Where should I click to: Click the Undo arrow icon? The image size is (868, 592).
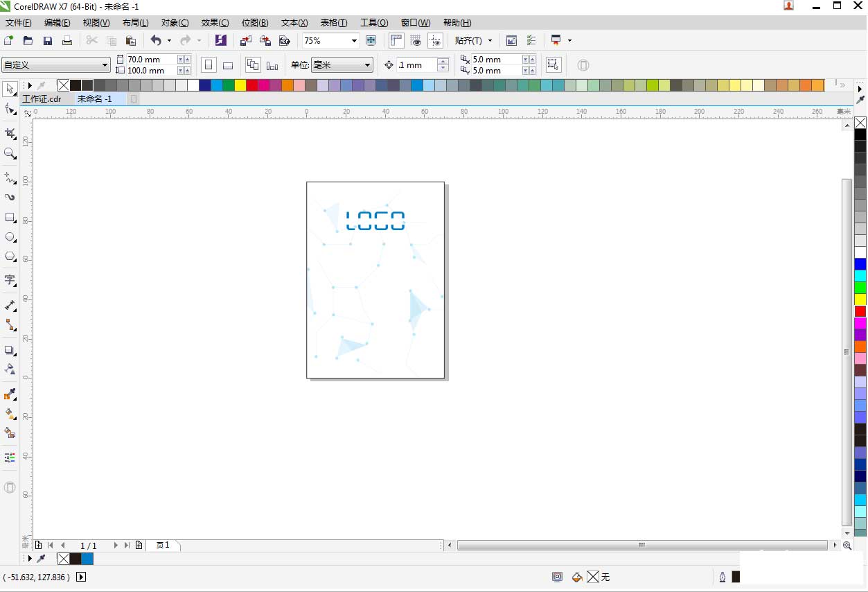tap(156, 40)
